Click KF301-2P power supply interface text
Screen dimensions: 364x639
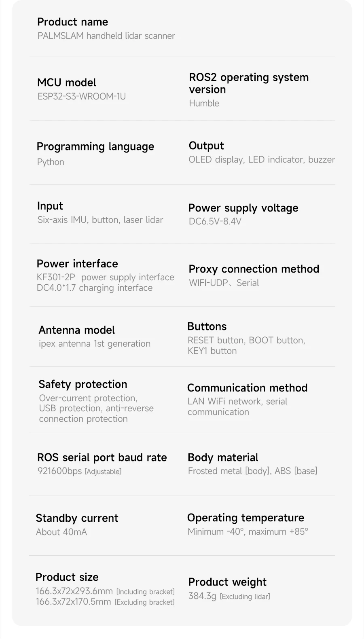pos(105,277)
